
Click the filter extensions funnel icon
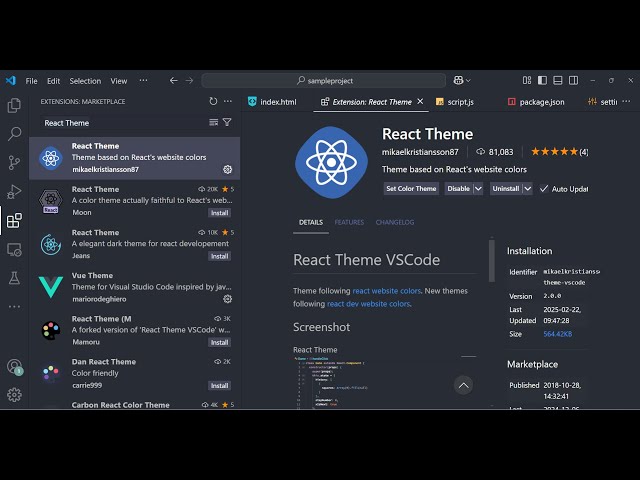(x=227, y=122)
